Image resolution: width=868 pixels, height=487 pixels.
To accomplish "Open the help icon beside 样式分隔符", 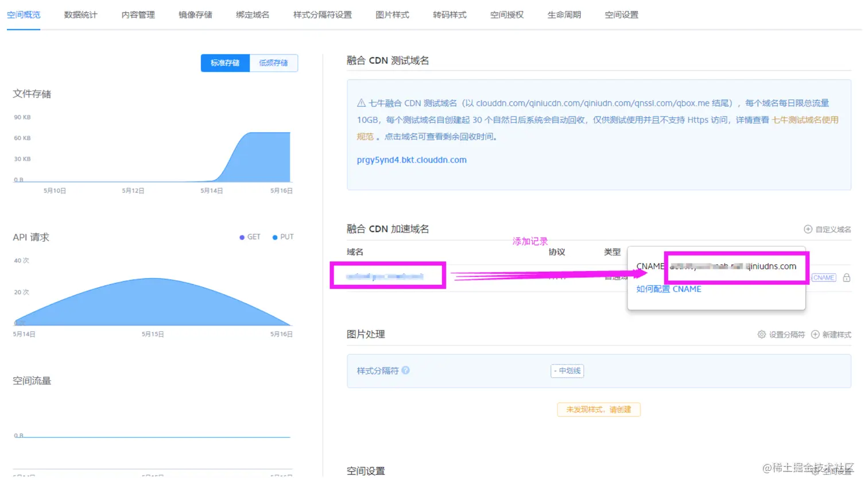I will (x=406, y=370).
